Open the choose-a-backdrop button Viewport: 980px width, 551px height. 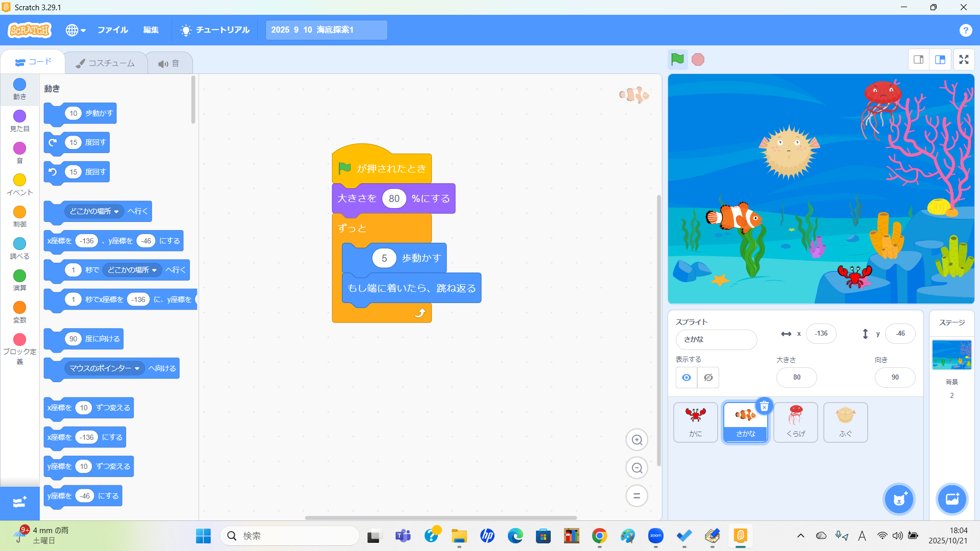[952, 499]
